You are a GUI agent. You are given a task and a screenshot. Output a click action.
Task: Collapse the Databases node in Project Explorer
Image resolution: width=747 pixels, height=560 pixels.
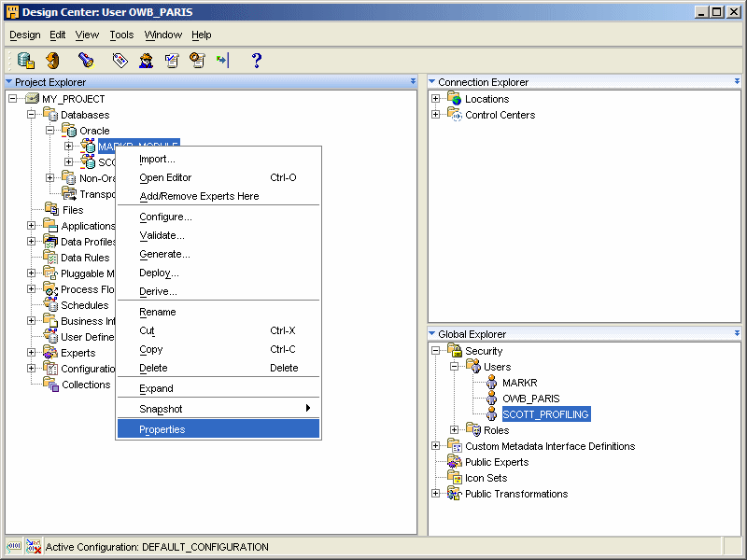click(32, 115)
